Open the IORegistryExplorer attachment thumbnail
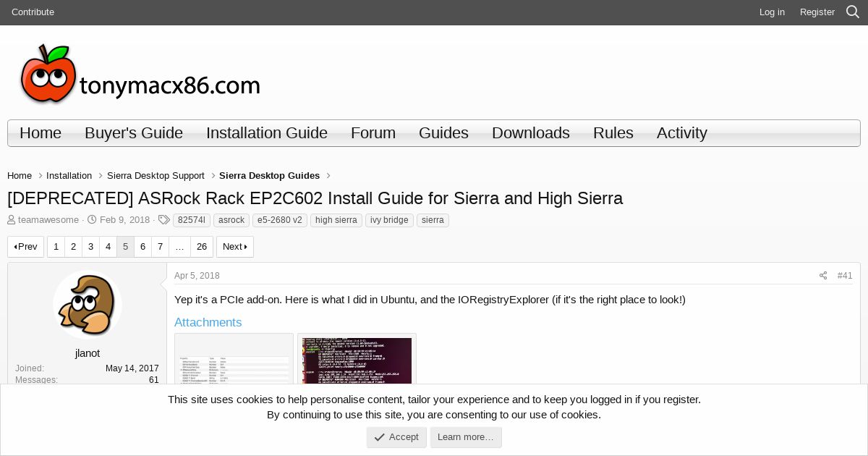The image size is (868, 456). pyautogui.click(x=234, y=359)
